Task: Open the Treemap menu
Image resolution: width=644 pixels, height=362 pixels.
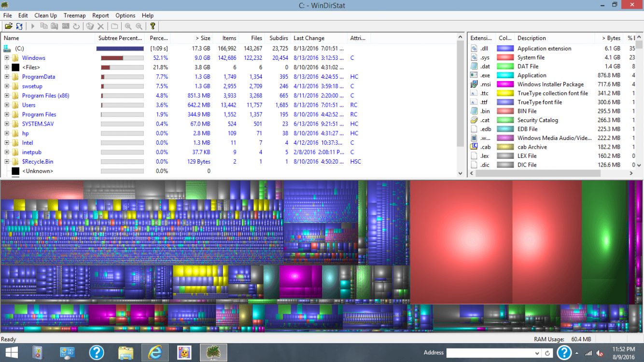Action: click(75, 15)
